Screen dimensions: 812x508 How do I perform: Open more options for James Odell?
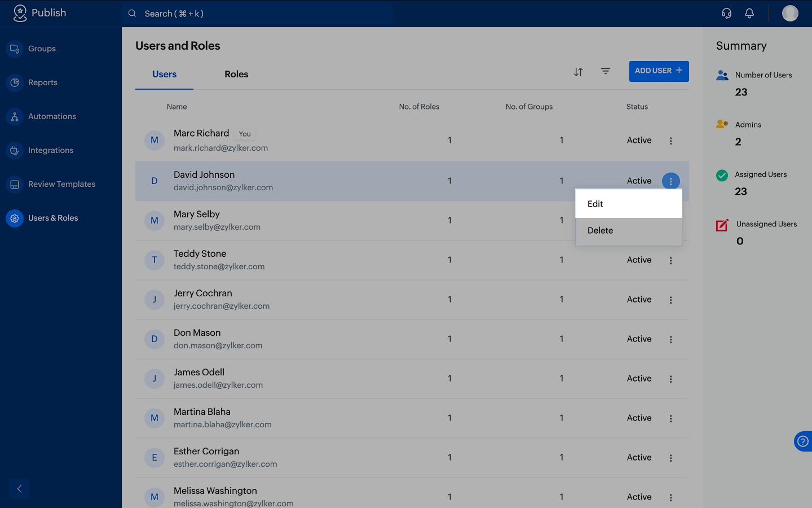[670, 379]
